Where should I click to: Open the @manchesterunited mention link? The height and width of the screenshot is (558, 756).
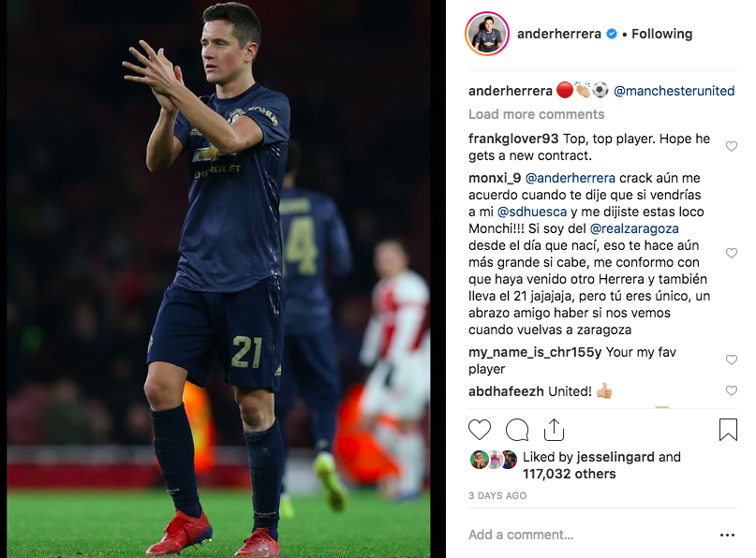(674, 91)
